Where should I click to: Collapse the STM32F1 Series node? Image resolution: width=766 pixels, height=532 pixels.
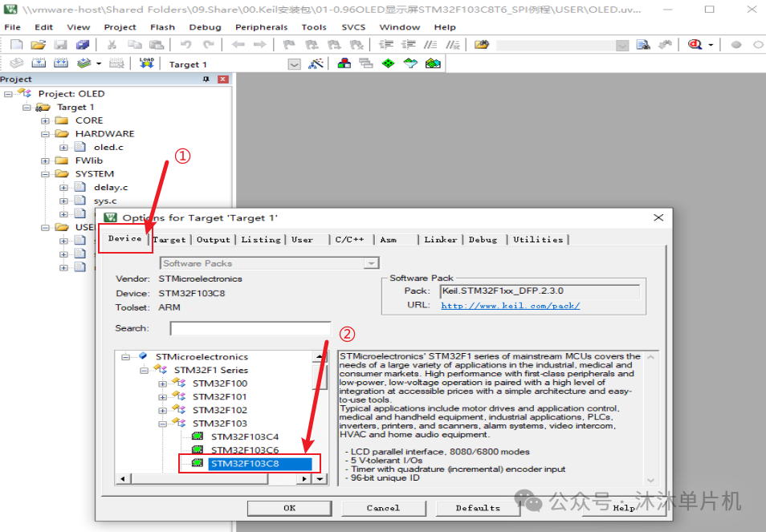(144, 371)
